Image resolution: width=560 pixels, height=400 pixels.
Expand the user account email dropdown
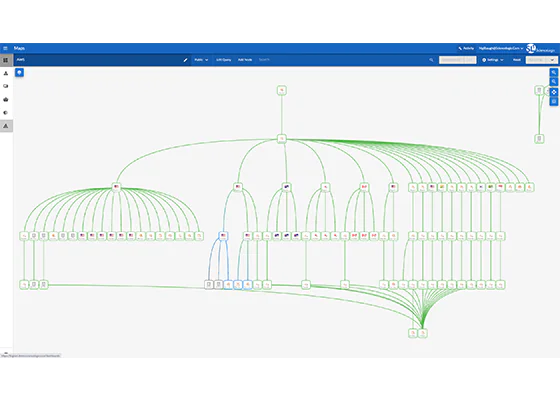(501, 48)
